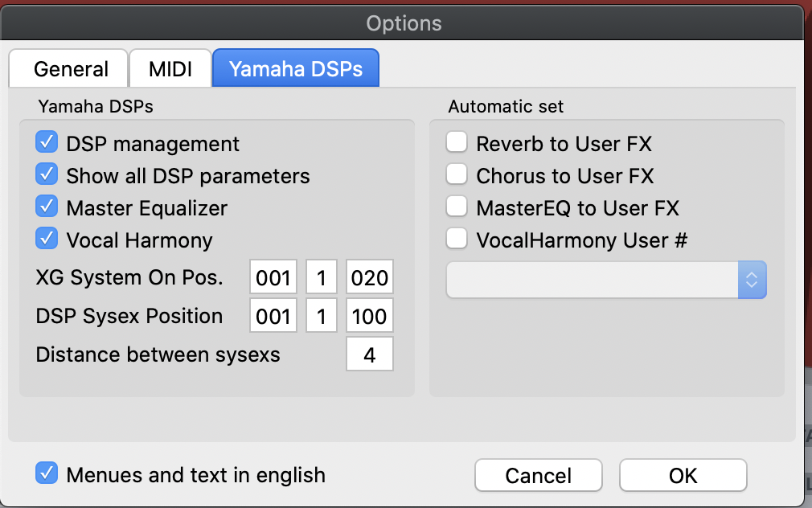
Task: Click the Options window title
Action: [404, 23]
